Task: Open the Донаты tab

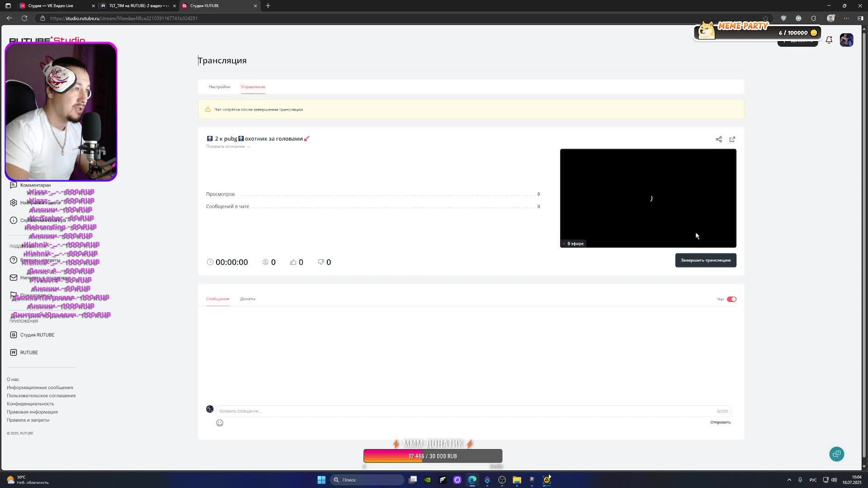Action: pos(247,299)
